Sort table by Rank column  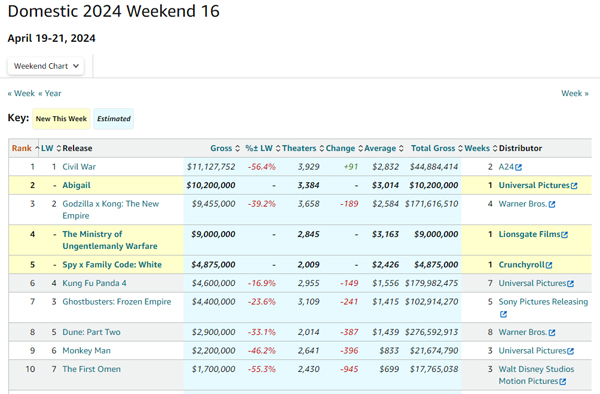[25, 148]
